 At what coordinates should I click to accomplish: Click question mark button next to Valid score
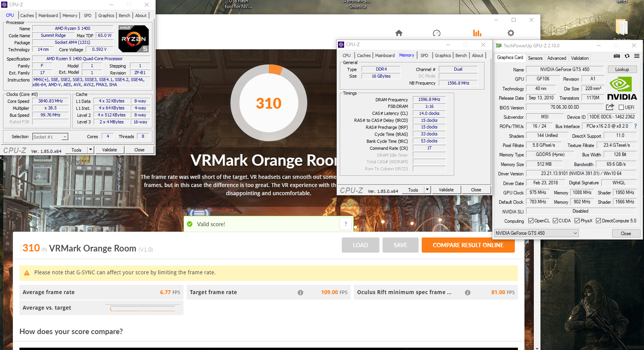[346, 224]
